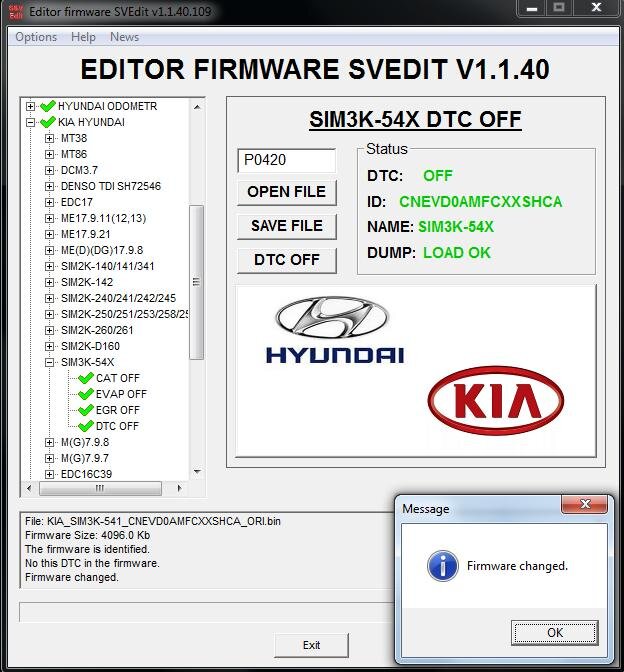Screen dimensions: 624x672
Task: Minimize the SVEdit window
Action: coord(532,8)
